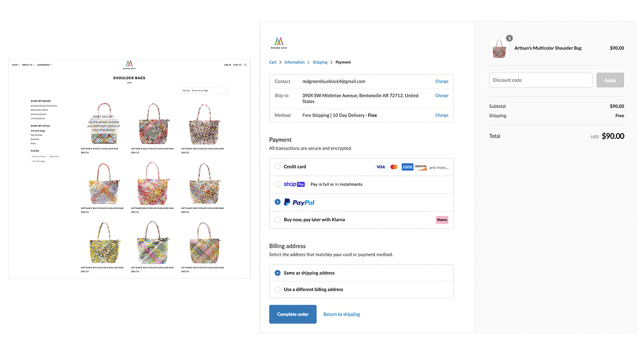Click the Mother Erth logo in checkout
The image size is (644, 354).
click(279, 43)
